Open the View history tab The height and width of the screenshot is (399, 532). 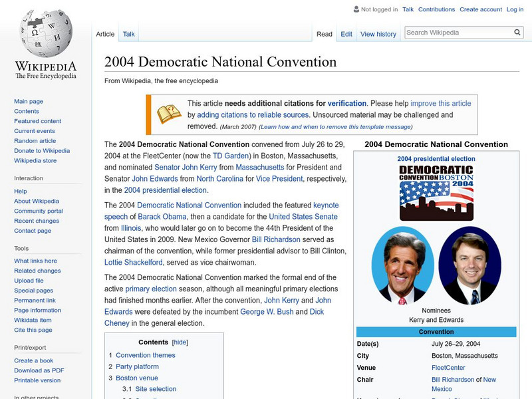point(378,34)
